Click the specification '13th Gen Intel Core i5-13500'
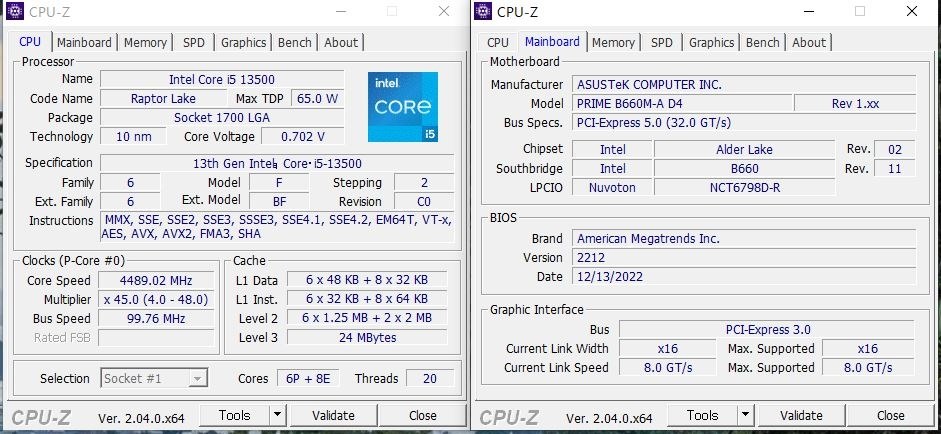The width and height of the screenshot is (941, 434). (x=277, y=163)
